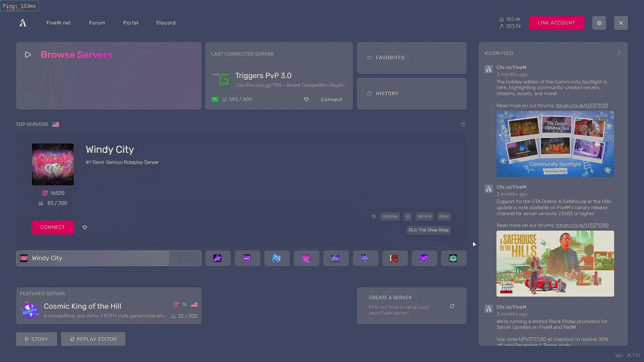Open the Community Spotlight feed image
The width and height of the screenshot is (644, 362).
tap(555, 144)
